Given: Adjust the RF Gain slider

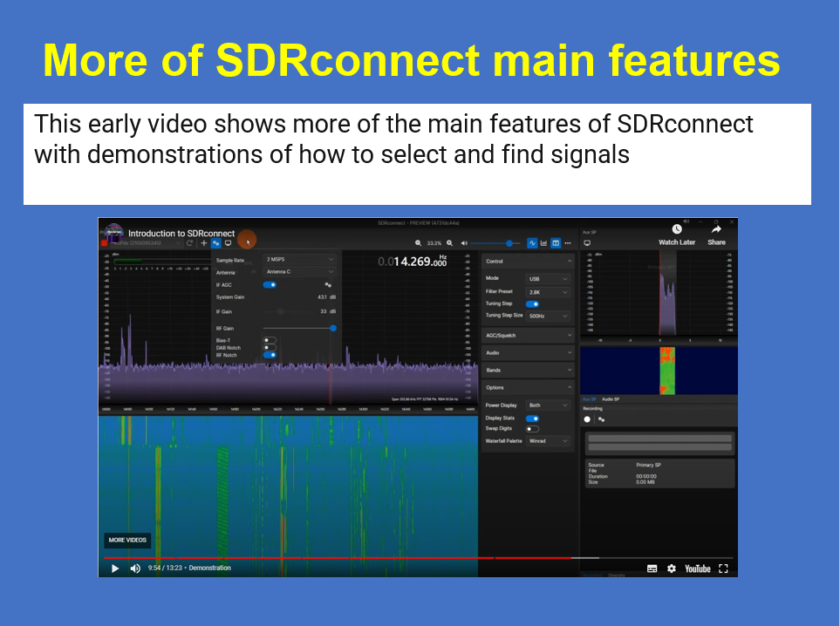Looking at the screenshot, I should point(299,329).
